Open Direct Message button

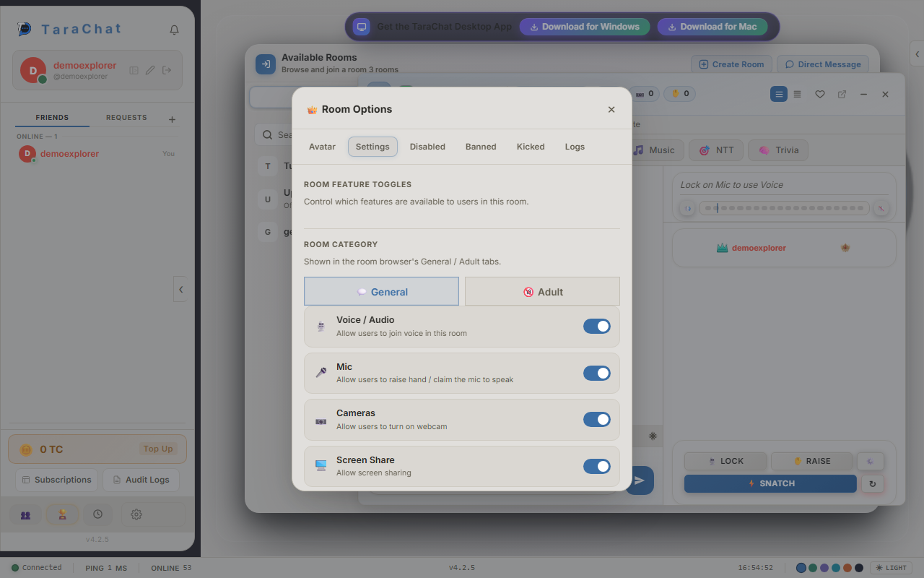[x=823, y=64]
